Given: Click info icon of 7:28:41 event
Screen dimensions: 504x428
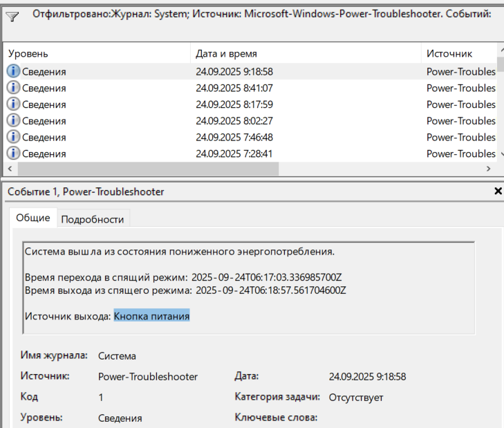Looking at the screenshot, I should pyautogui.click(x=13, y=153).
